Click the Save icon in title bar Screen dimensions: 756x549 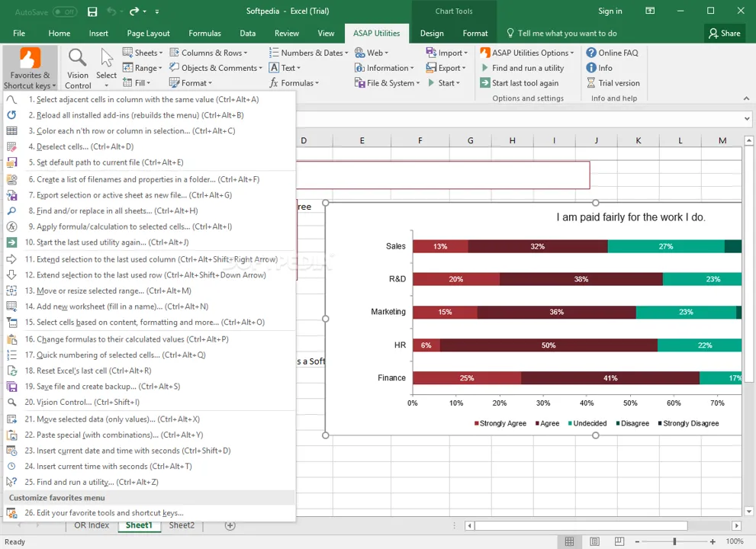coord(92,11)
